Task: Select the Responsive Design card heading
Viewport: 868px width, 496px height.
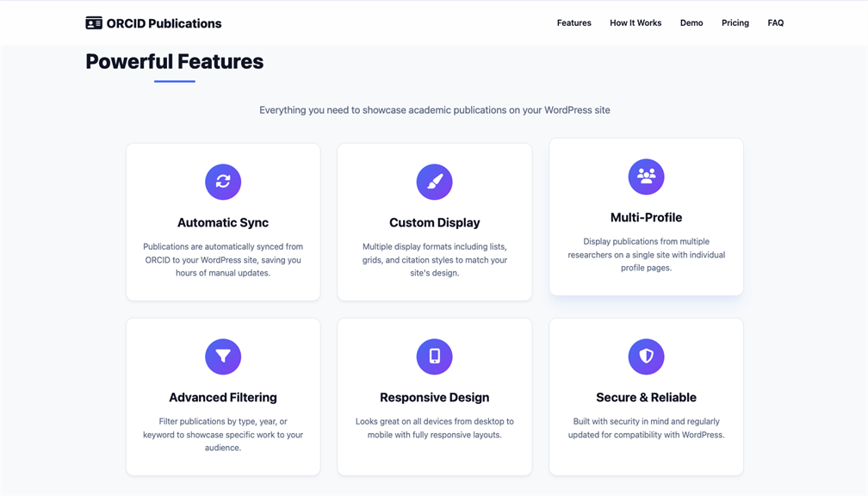Action: [x=434, y=398]
